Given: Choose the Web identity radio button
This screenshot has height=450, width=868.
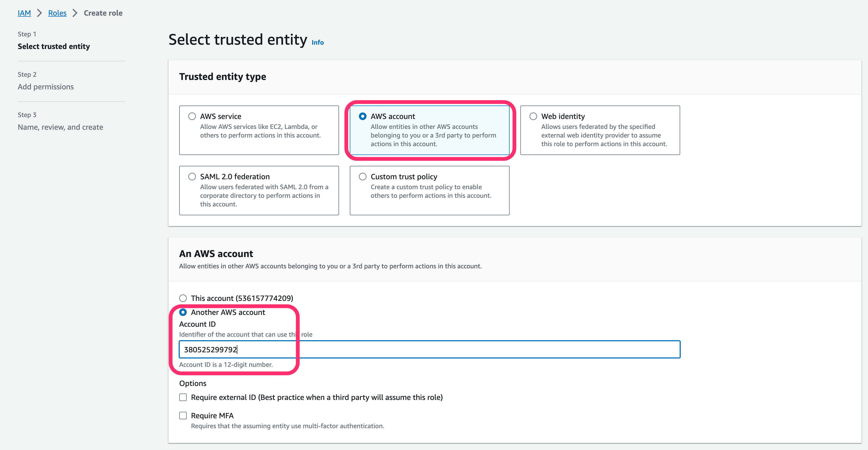Looking at the screenshot, I should pyautogui.click(x=533, y=116).
